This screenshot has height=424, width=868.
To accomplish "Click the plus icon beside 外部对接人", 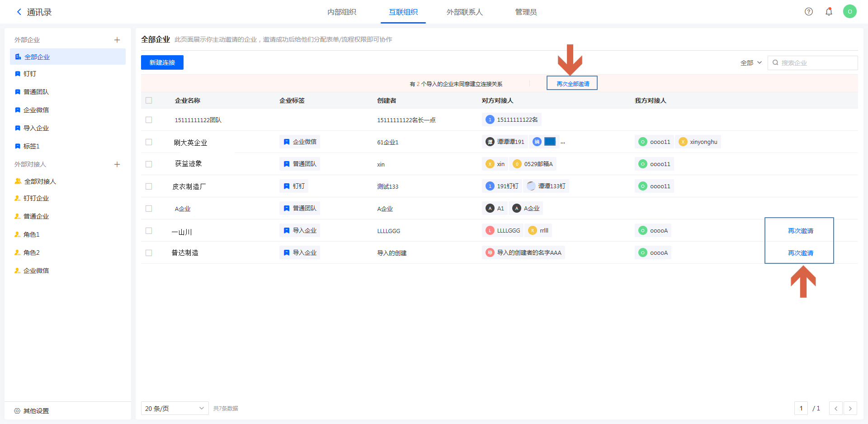I will coord(117,164).
